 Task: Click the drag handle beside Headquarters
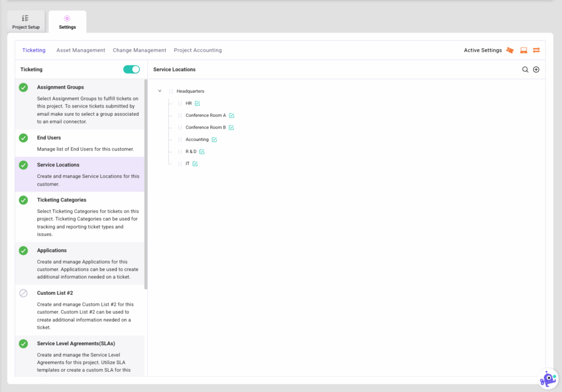pos(171,91)
